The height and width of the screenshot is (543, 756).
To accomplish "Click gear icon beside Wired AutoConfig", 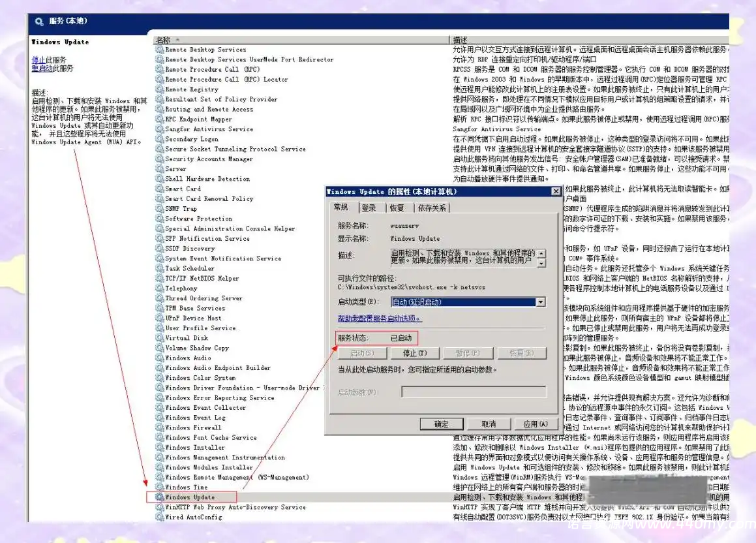I will tap(159, 517).
